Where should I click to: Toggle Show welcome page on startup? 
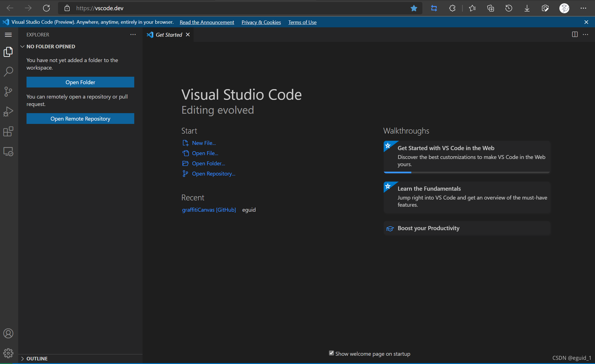[x=331, y=353]
